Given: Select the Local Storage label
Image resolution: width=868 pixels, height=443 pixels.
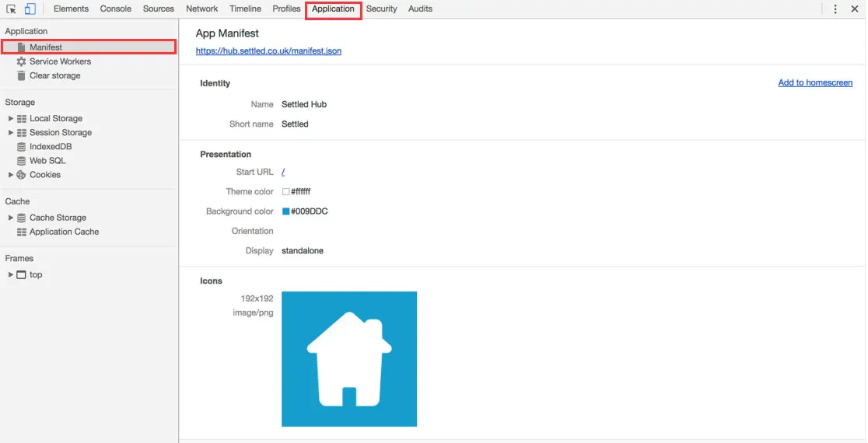Looking at the screenshot, I should pos(56,118).
